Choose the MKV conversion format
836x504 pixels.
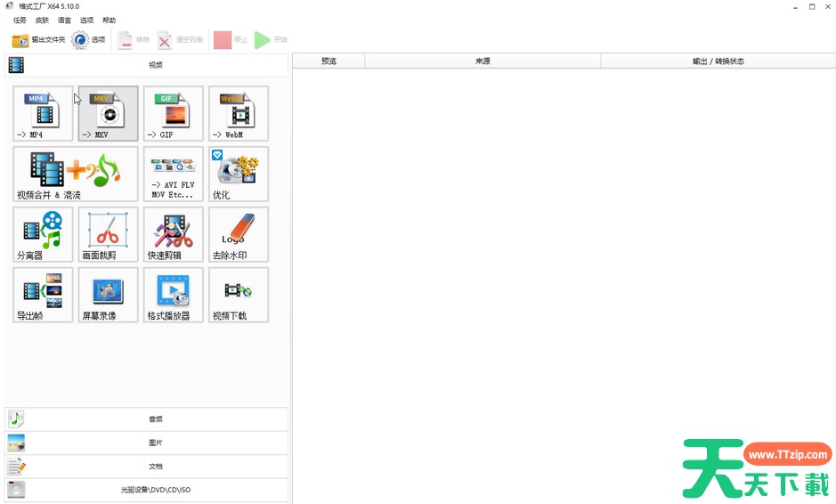(x=108, y=113)
